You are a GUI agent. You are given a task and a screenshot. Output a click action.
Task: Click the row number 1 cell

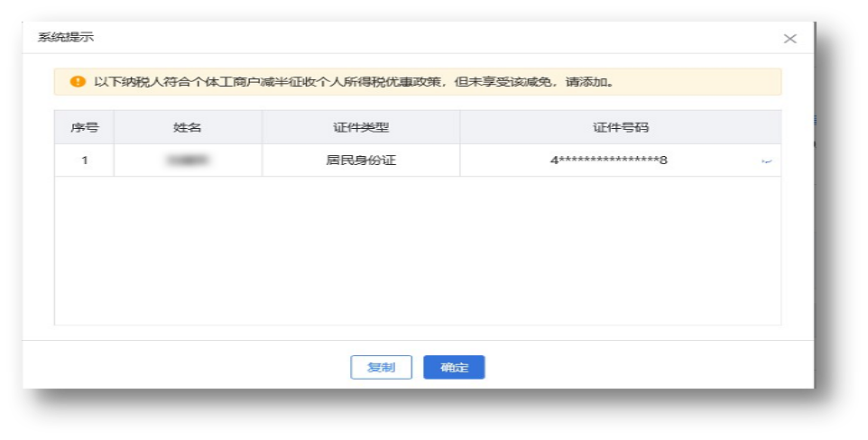click(x=84, y=160)
